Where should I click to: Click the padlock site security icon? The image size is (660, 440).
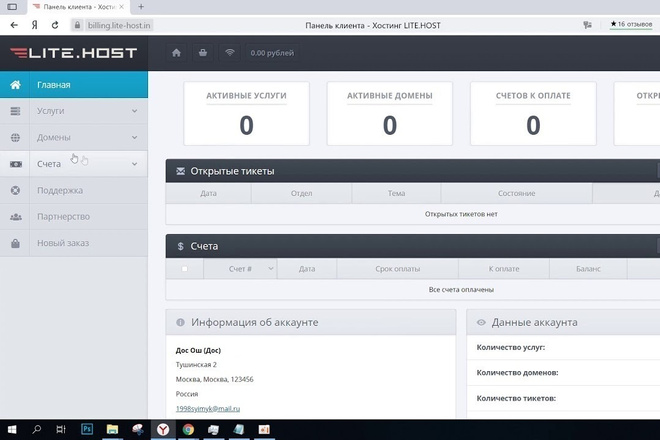click(x=77, y=25)
